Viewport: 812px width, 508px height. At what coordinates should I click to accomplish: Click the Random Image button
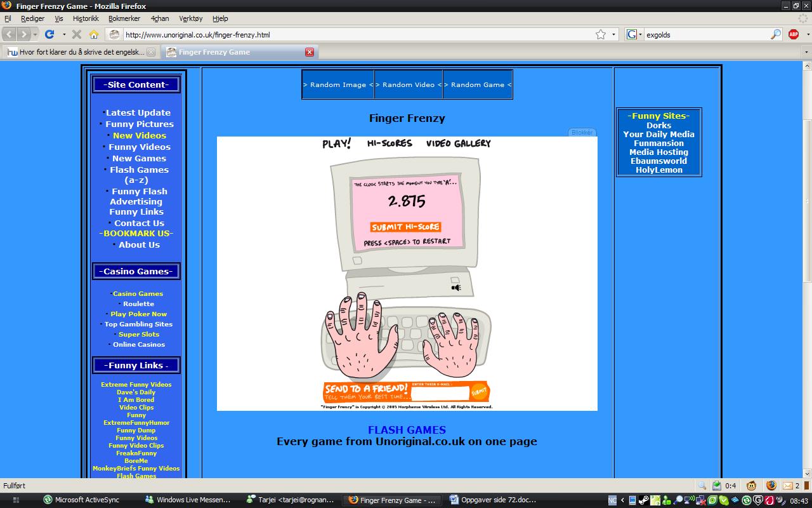[x=338, y=84]
